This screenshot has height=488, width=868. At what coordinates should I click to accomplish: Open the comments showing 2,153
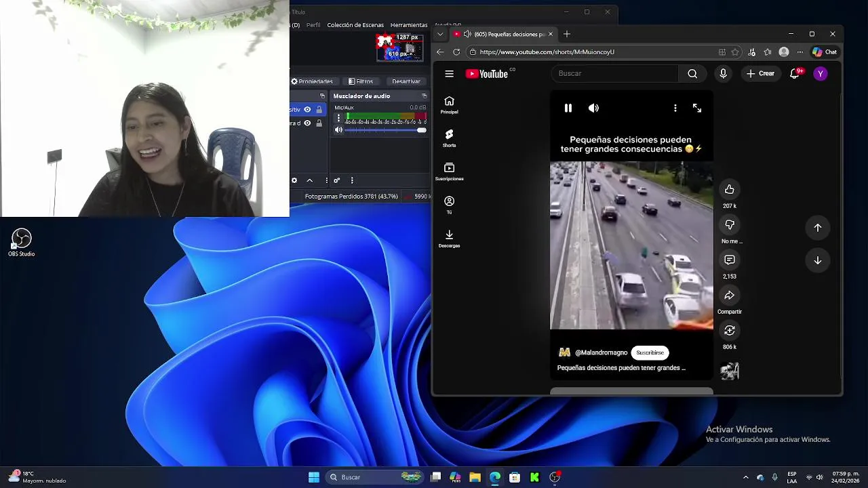(730, 260)
